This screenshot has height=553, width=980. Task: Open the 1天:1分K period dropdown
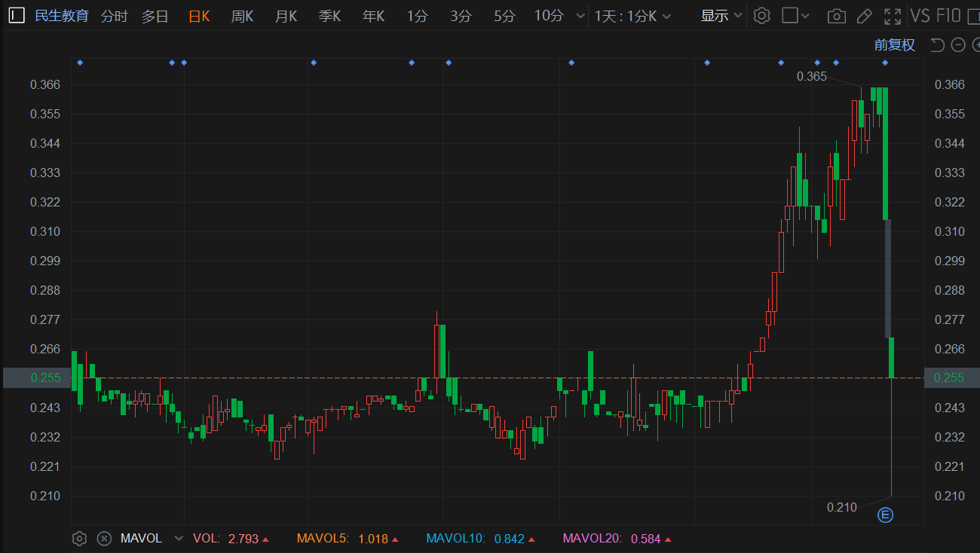point(632,16)
